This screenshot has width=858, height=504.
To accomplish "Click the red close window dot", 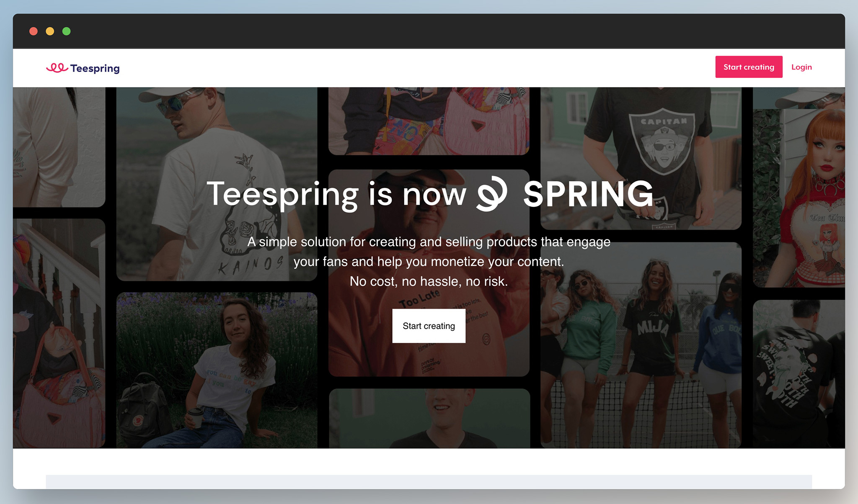I will pyautogui.click(x=34, y=31).
